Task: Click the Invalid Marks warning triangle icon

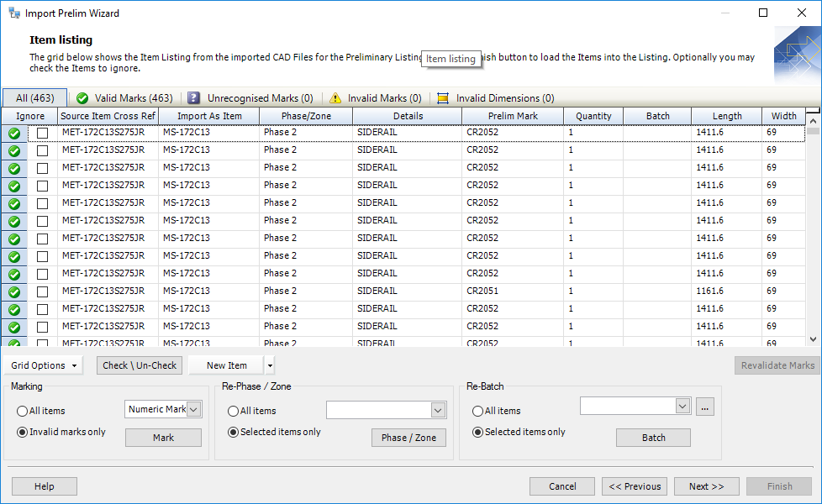Action: tap(335, 98)
